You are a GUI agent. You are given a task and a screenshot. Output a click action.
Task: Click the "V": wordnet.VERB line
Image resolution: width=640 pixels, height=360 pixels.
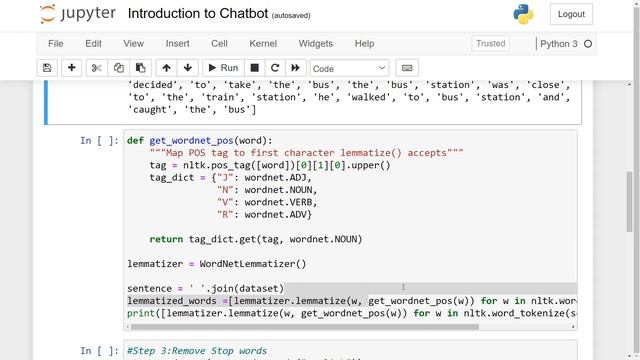point(267,202)
